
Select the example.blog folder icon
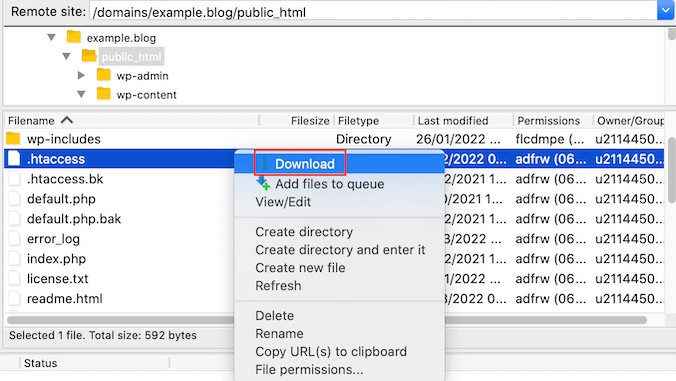(74, 37)
